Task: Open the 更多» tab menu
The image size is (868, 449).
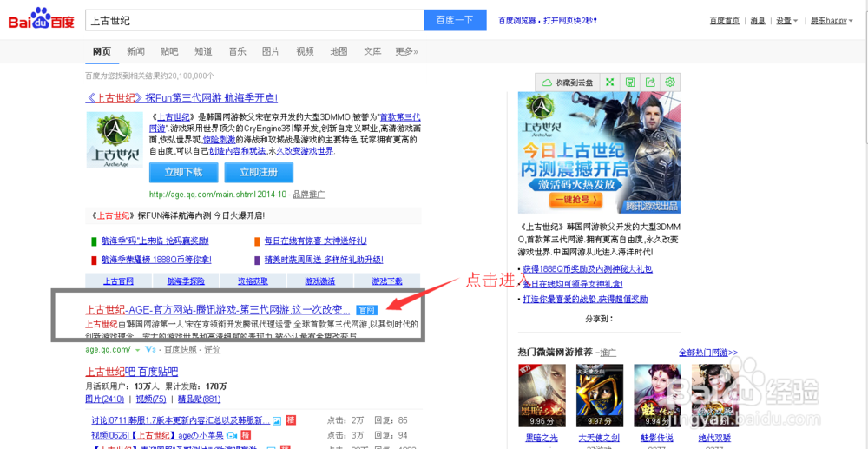Action: 406,51
